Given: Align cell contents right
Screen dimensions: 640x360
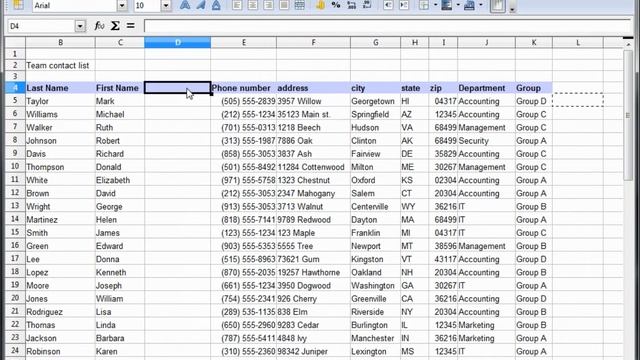Looking at the screenshot, I should [x=268, y=5].
